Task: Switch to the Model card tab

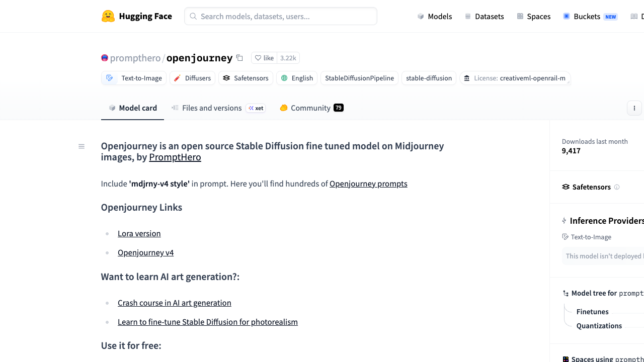Action: point(133,108)
